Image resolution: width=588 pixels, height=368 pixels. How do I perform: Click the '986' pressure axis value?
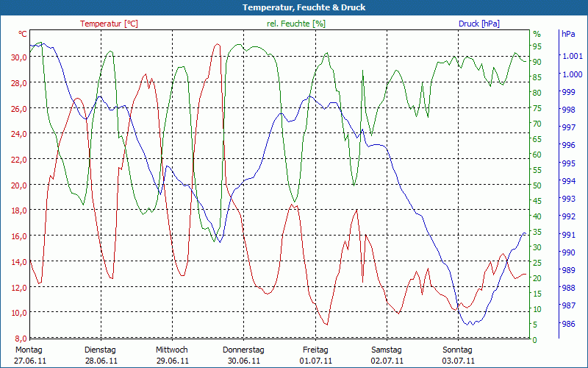(x=568, y=324)
